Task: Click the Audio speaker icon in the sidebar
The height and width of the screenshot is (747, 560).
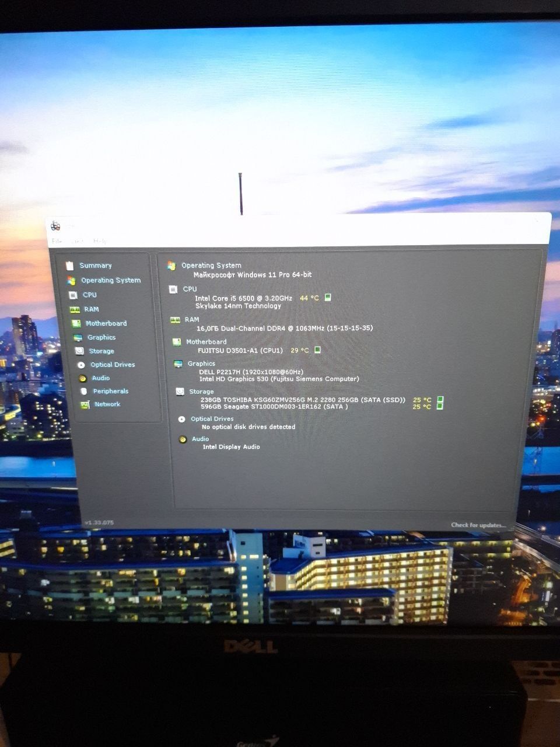Action: click(82, 379)
